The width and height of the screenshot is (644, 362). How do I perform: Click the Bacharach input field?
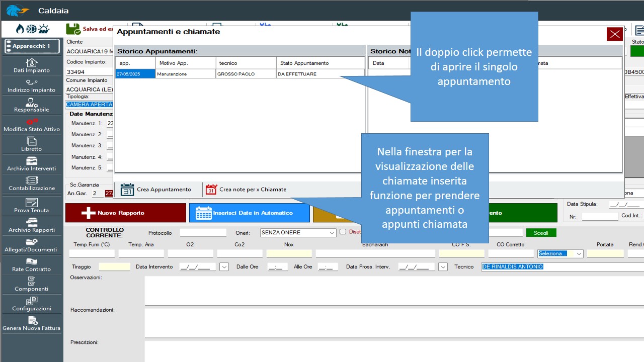(x=375, y=253)
